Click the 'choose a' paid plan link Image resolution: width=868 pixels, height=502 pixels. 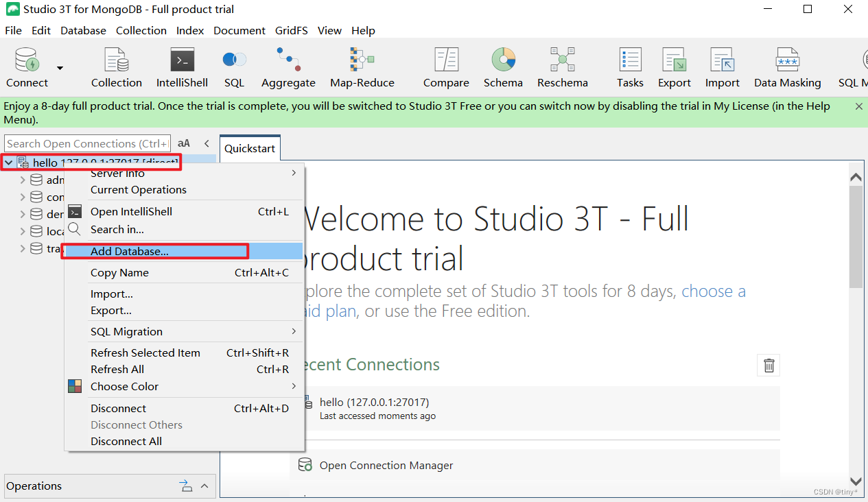(714, 291)
